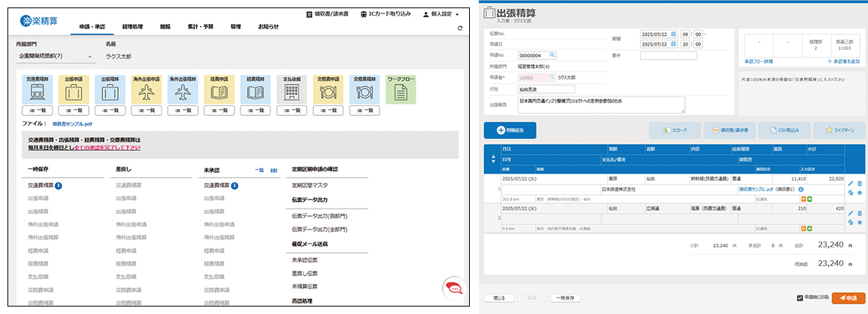The image size is (868, 314).
Task: Open the red chat bubble icon
Action: click(453, 288)
